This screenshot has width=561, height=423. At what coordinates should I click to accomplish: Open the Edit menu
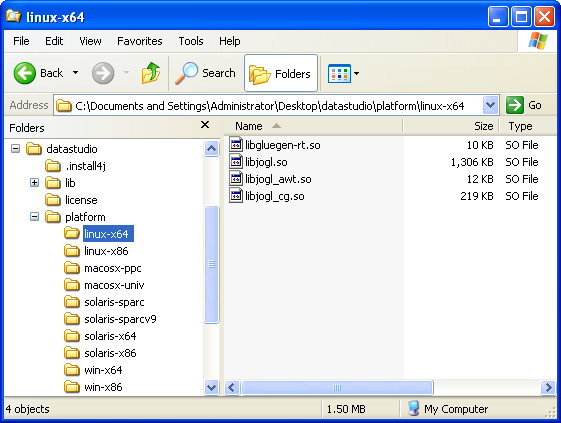tap(54, 41)
